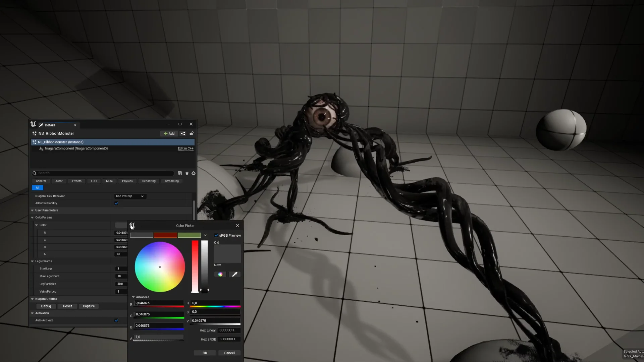Select the eyedropper tool in Color Picker
This screenshot has height=362, width=644.
click(234, 274)
